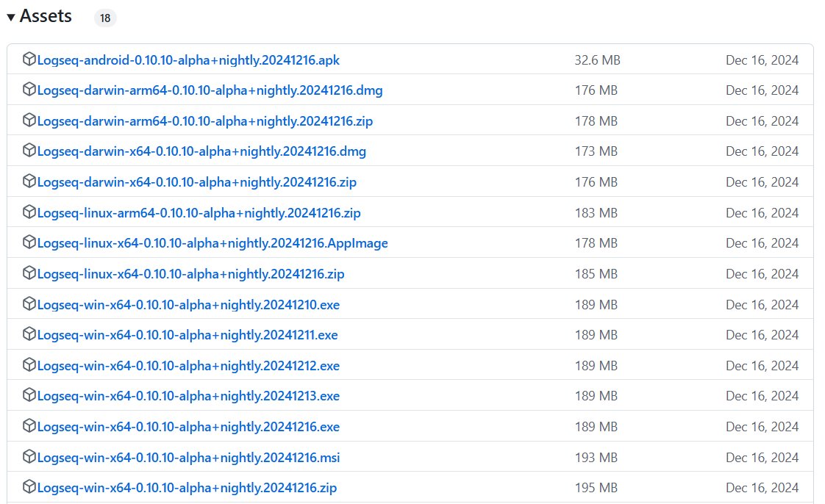Download Logseq-linux-x64 nightly.20241216.AppImage
Screen dimensions: 825x504
213,243
